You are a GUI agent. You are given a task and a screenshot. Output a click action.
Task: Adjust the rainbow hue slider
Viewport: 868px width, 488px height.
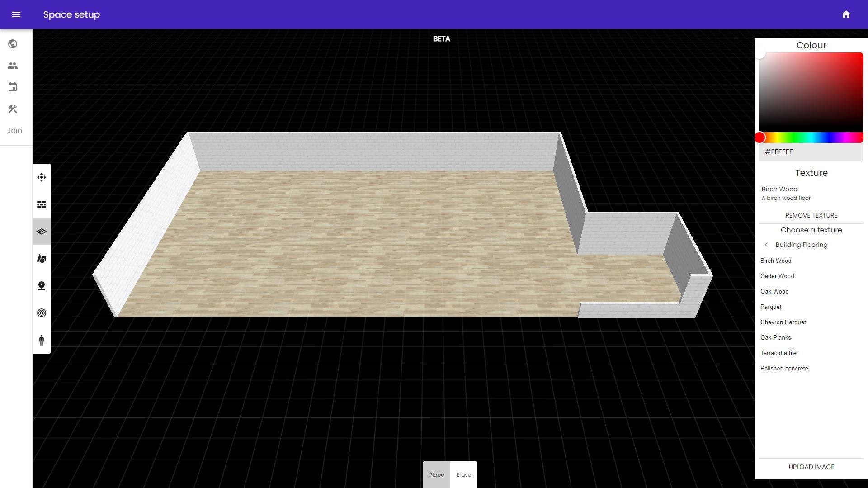(811, 137)
